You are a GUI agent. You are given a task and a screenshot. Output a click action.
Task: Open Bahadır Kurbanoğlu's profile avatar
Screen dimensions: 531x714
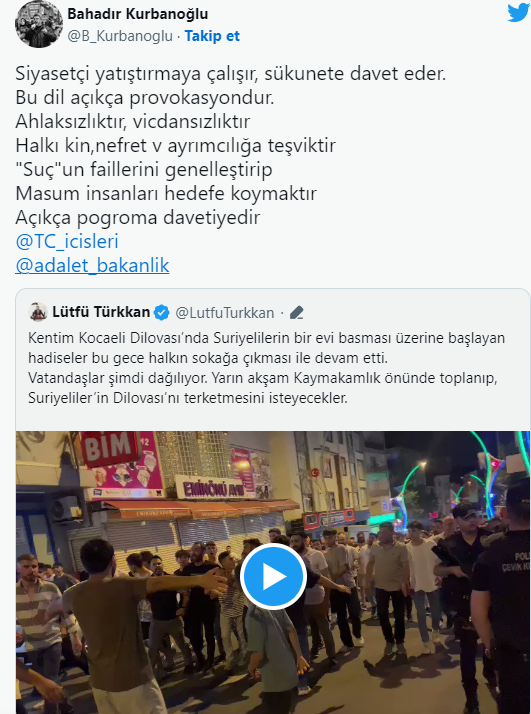tap(39, 24)
